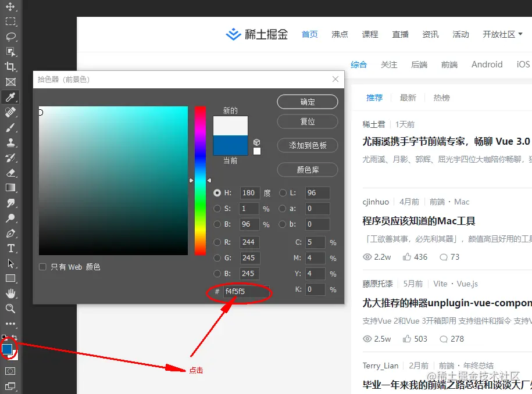The height and width of the screenshot is (394, 532).
Task: Select the Smudge tool
Action: tap(10, 203)
